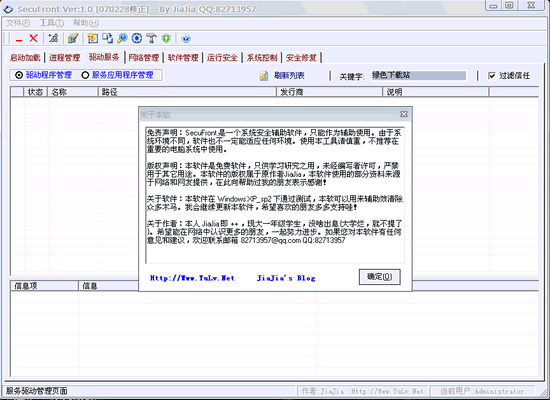Click the red X delete icon in toolbar

pyautogui.click(x=33, y=38)
